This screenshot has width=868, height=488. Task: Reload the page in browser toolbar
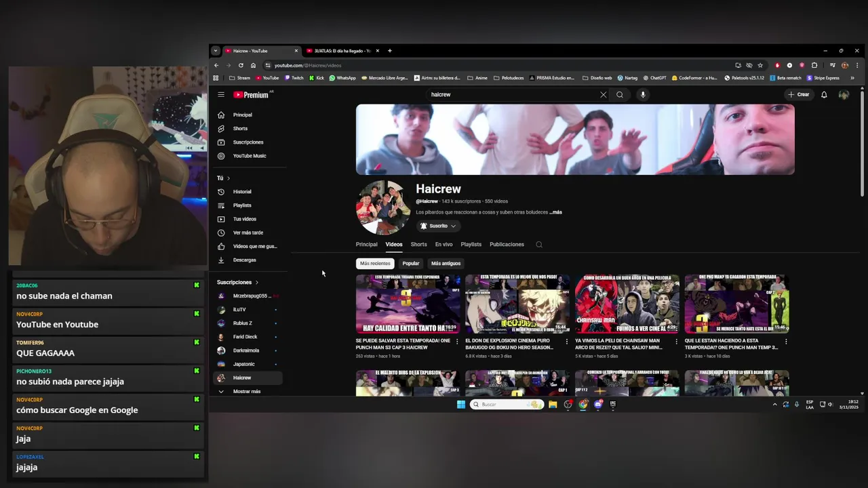pos(241,66)
